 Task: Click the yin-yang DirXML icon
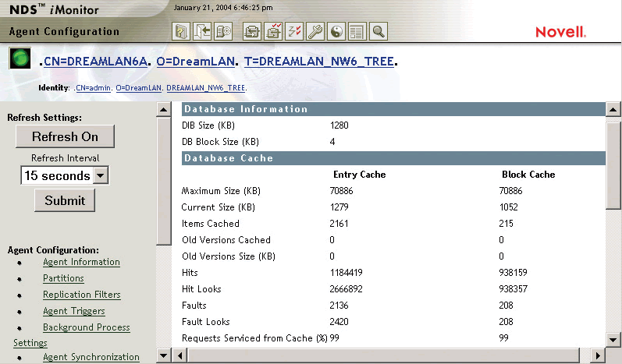tap(336, 31)
